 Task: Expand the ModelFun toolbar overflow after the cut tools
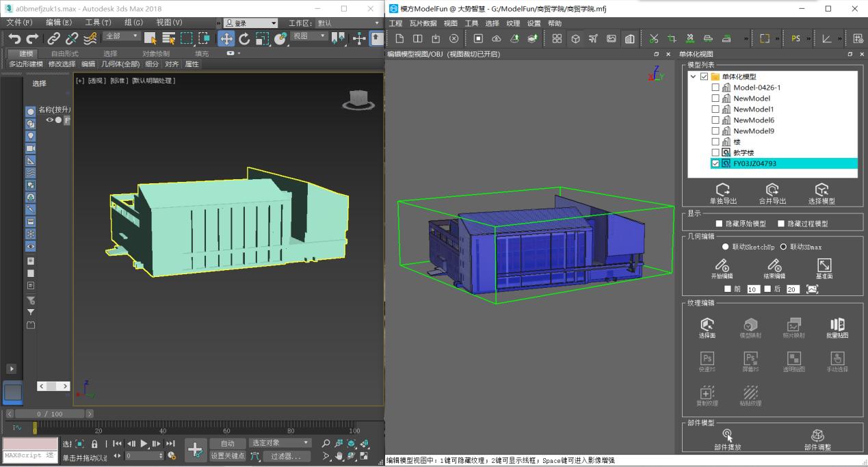tap(745, 39)
